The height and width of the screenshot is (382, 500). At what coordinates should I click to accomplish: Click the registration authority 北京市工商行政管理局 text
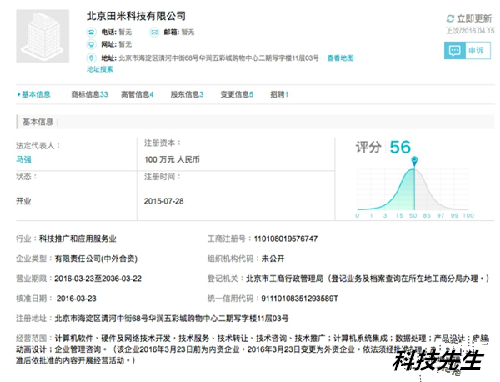coord(285,278)
